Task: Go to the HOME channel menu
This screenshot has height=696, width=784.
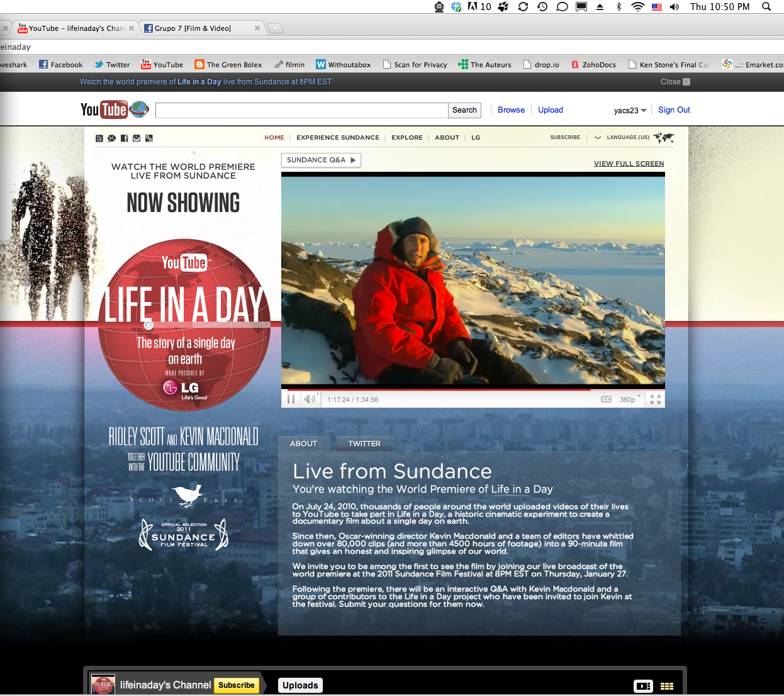Action: pos(274,137)
